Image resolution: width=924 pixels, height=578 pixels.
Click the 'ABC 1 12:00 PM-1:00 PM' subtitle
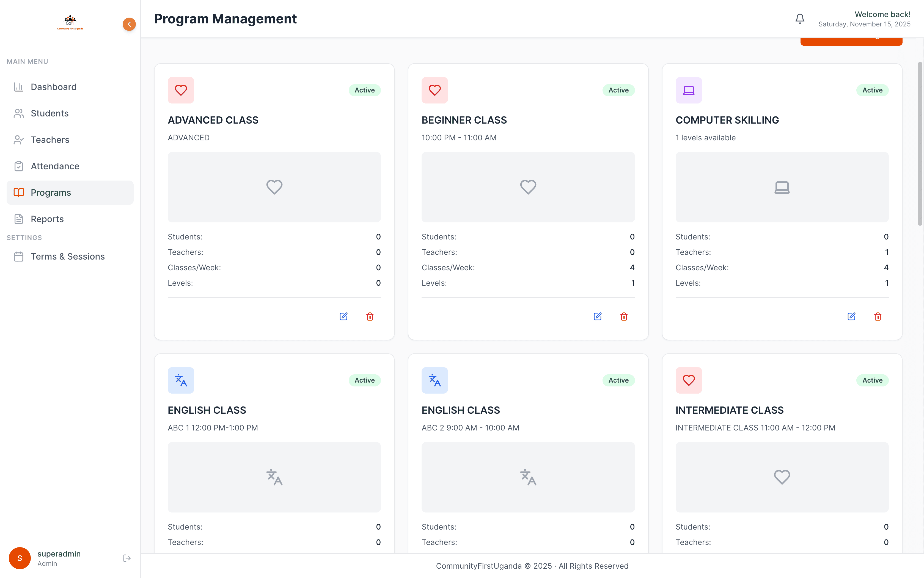pyautogui.click(x=213, y=428)
